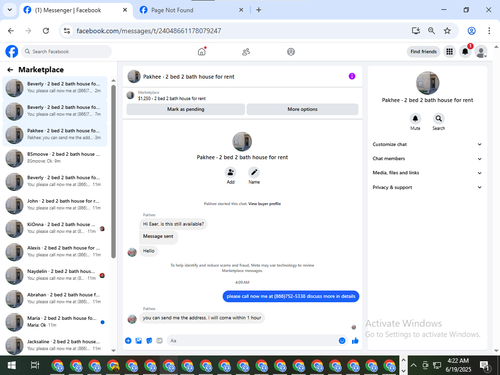
Task: Click the browser back arrow
Action: [11, 31]
